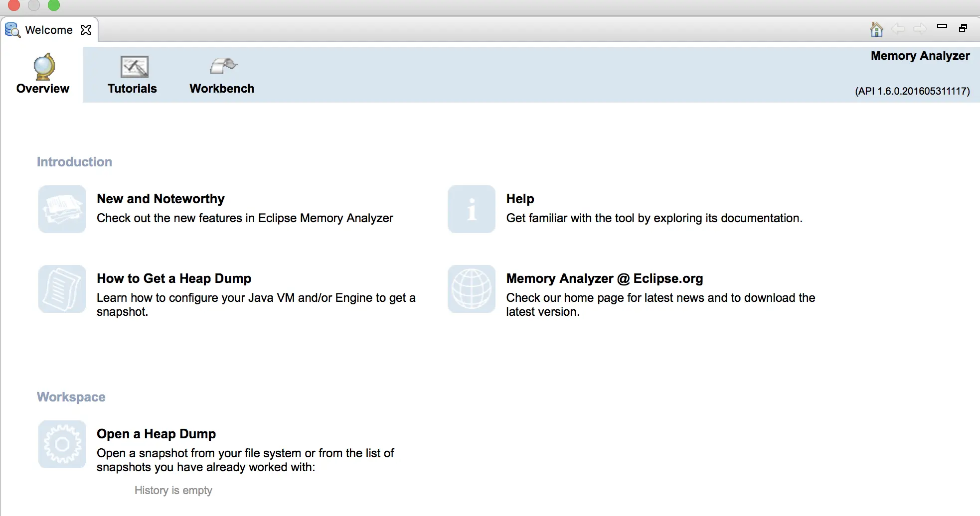Image resolution: width=980 pixels, height=516 pixels.
Task: Click the Help info icon
Action: [472, 209]
